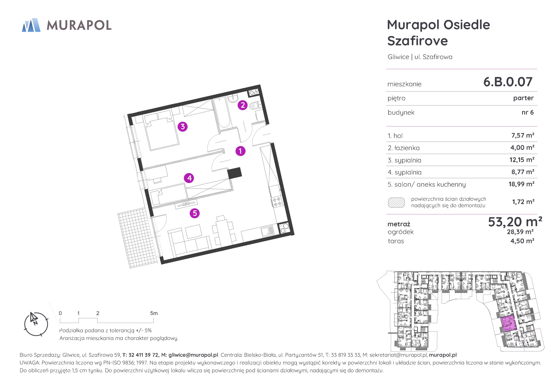Click the '4,00 m²' bathroom area
The height and width of the screenshot is (392, 555).
(522, 148)
